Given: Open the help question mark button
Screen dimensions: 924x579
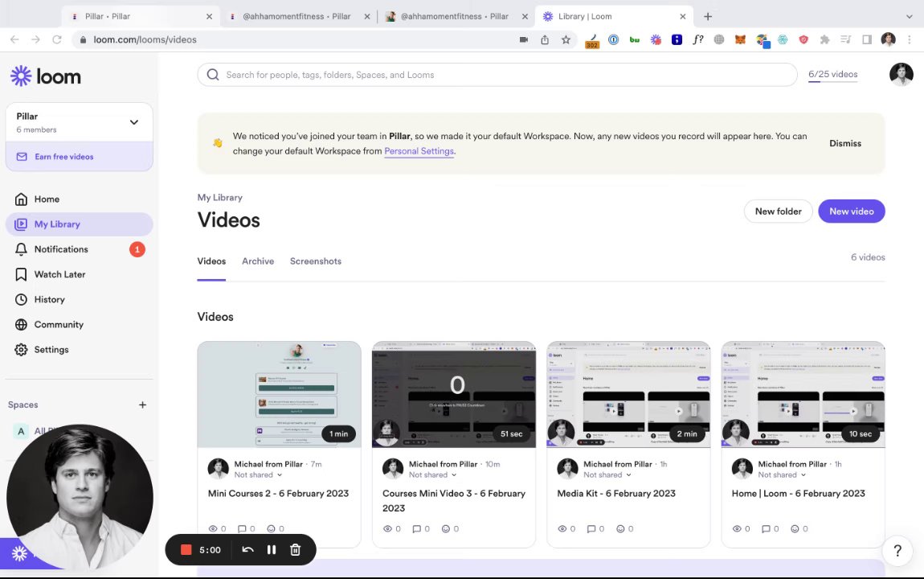Looking at the screenshot, I should pyautogui.click(x=897, y=551).
